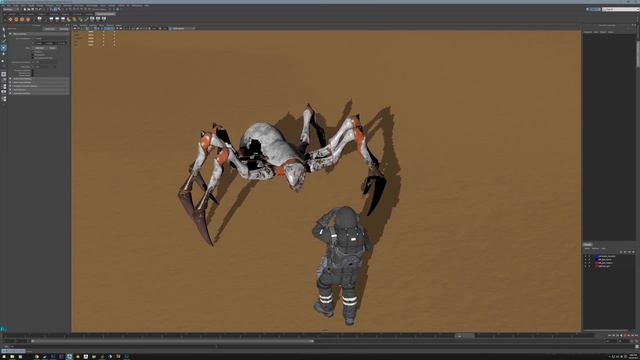Open the Layers menu in Layer Editor

[x=587, y=249]
